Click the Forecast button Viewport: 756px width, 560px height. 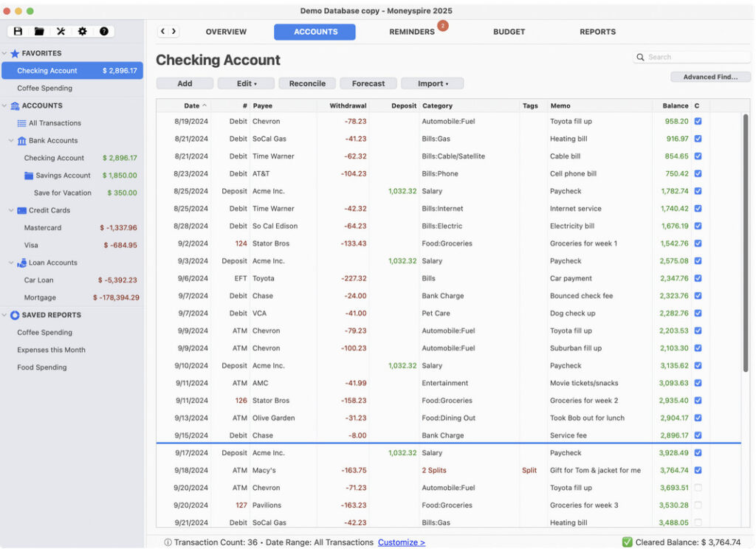tap(368, 83)
